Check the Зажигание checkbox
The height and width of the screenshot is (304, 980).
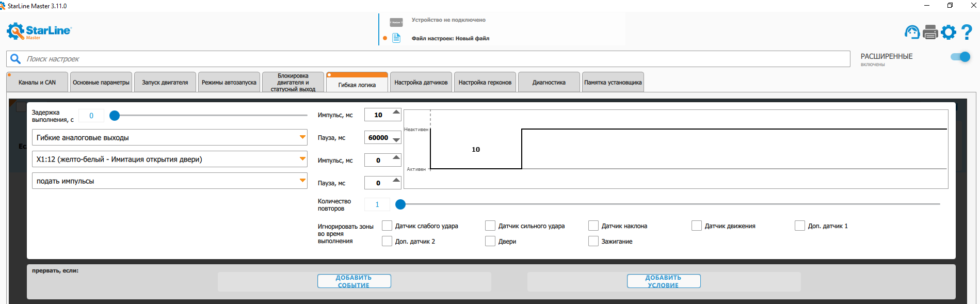point(593,242)
